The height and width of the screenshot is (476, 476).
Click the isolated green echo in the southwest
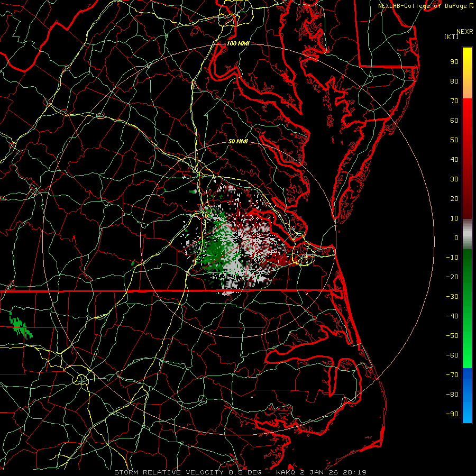click(x=20, y=326)
